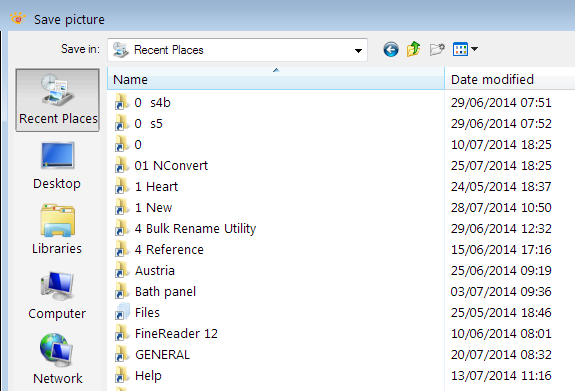Sort by Date modified column

(x=510, y=79)
